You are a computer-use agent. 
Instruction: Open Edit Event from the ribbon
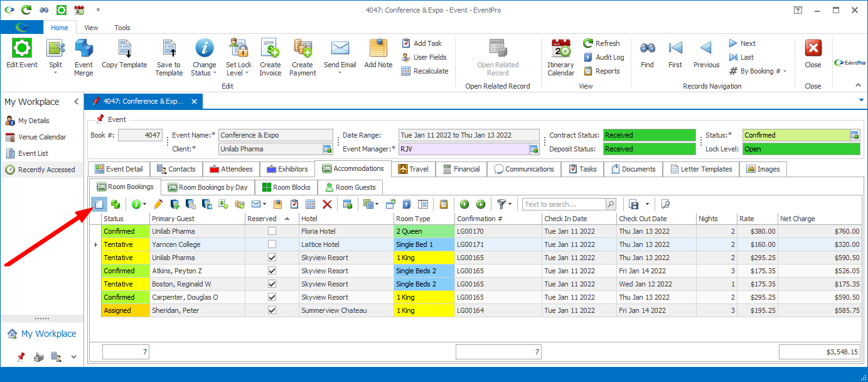(22, 54)
